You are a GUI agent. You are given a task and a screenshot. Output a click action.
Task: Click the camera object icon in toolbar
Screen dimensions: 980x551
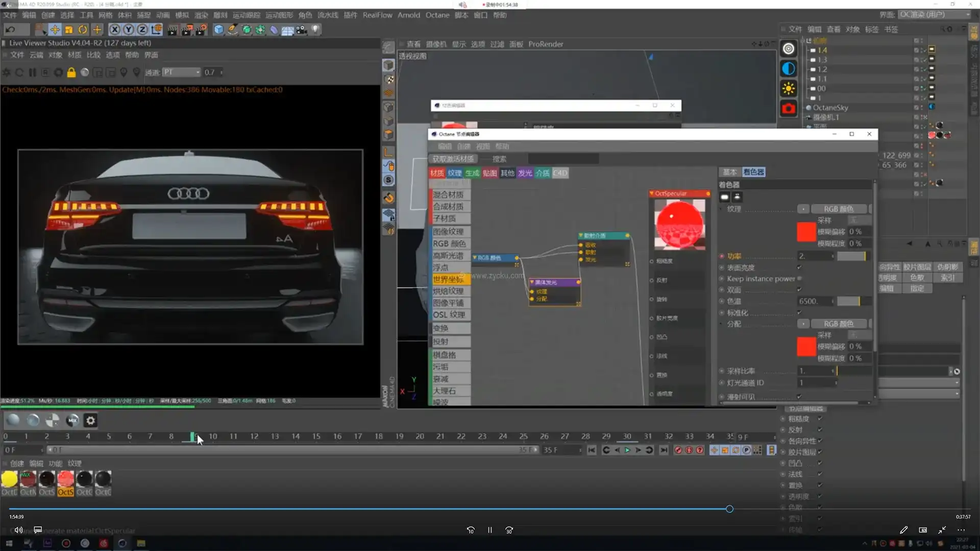302,30
